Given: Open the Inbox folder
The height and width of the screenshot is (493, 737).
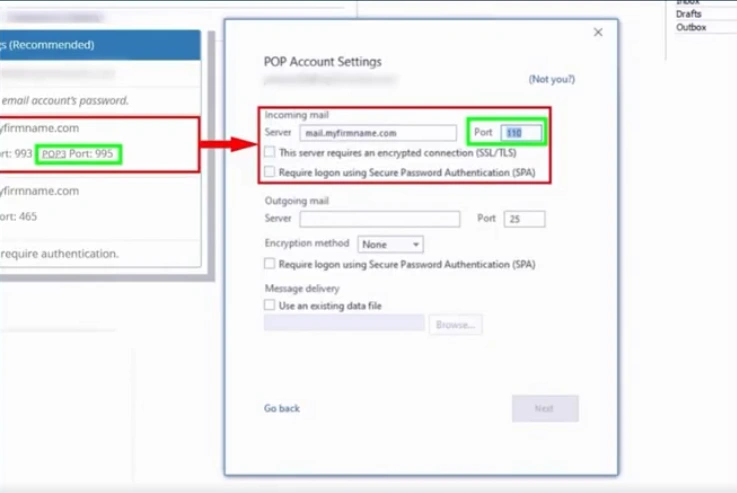Looking at the screenshot, I should point(688,3).
